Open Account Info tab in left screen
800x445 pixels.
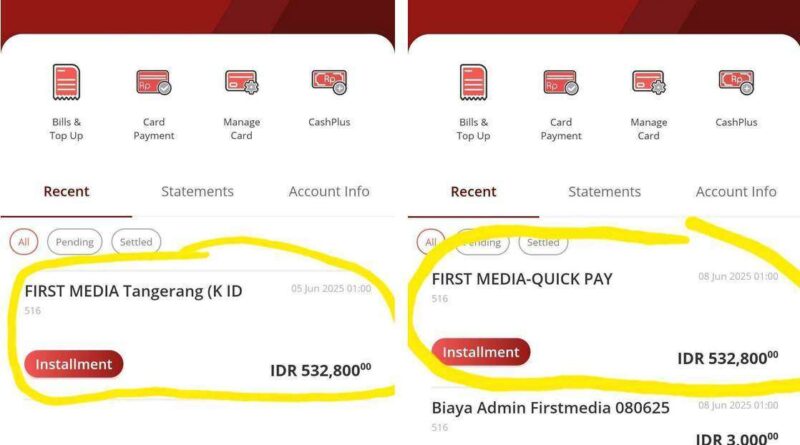329,191
